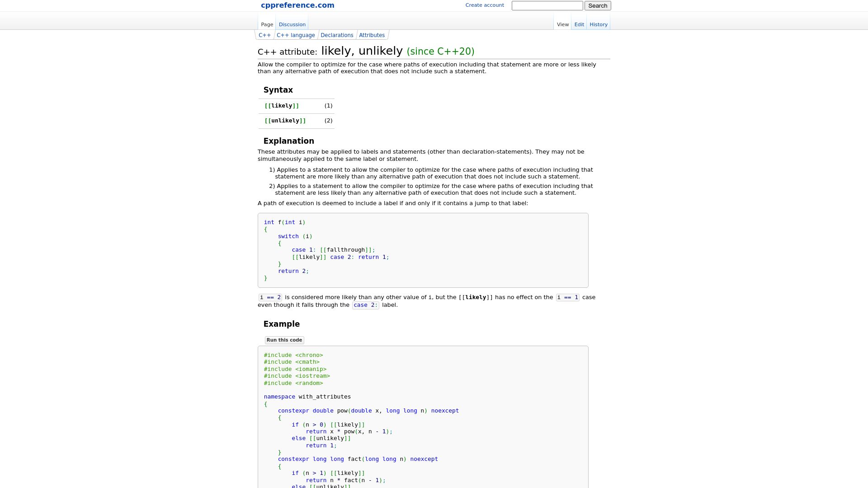The image size is (868, 488).
Task: Click the [[likely]] syntax entry
Action: (282, 106)
